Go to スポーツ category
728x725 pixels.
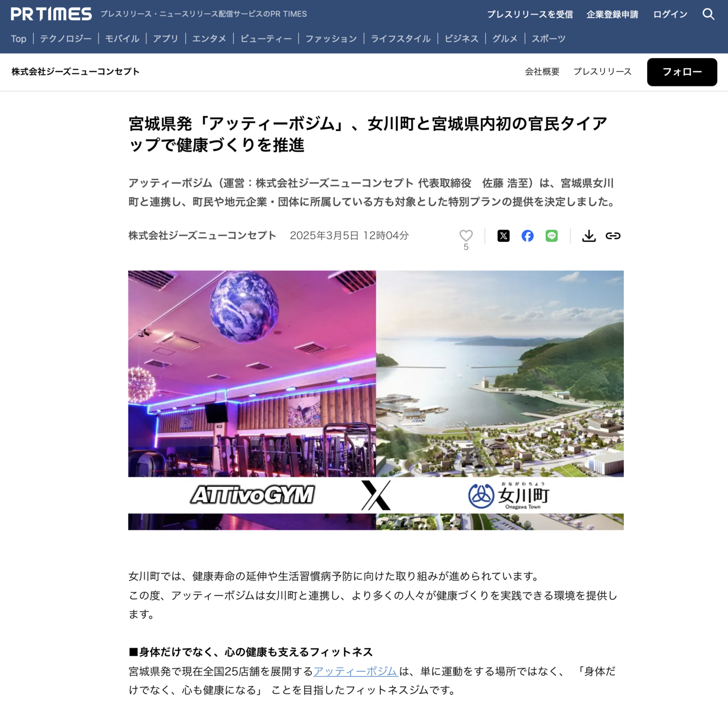click(x=548, y=38)
